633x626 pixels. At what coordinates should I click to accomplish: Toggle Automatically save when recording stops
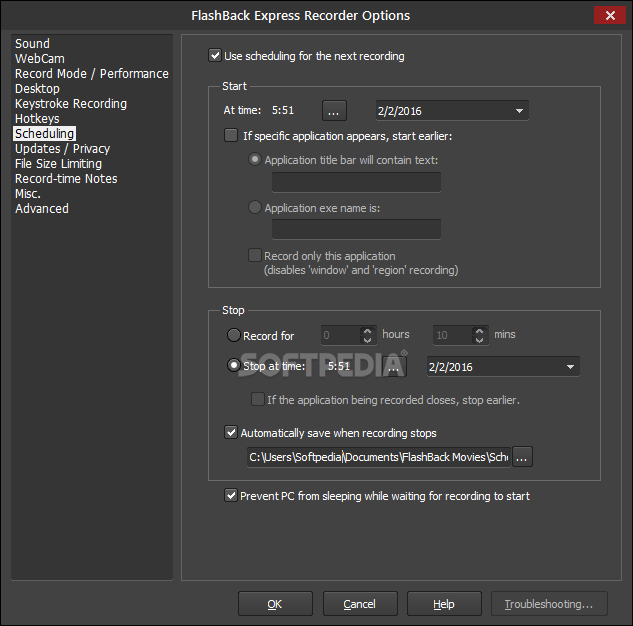coord(231,433)
